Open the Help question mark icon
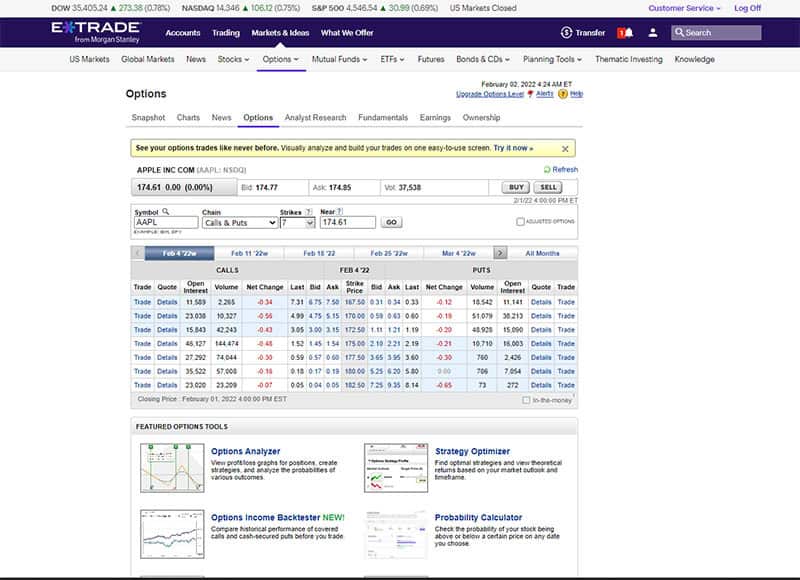Image resolution: width=800 pixels, height=580 pixels. [x=563, y=94]
